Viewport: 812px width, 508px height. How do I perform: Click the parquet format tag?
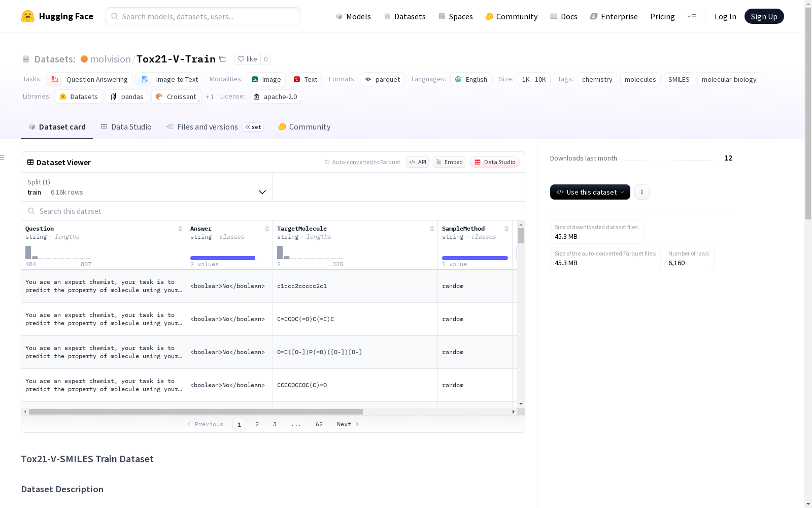(x=382, y=79)
